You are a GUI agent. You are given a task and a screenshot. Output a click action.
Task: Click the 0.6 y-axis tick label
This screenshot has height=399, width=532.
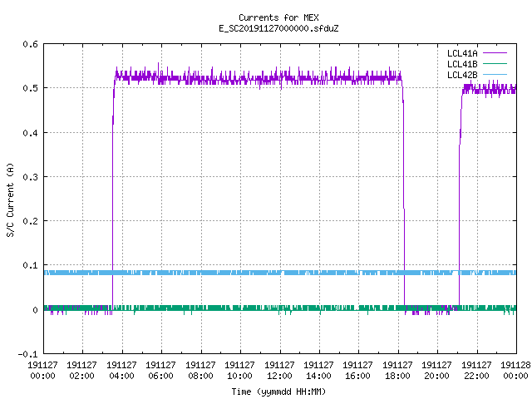click(30, 44)
